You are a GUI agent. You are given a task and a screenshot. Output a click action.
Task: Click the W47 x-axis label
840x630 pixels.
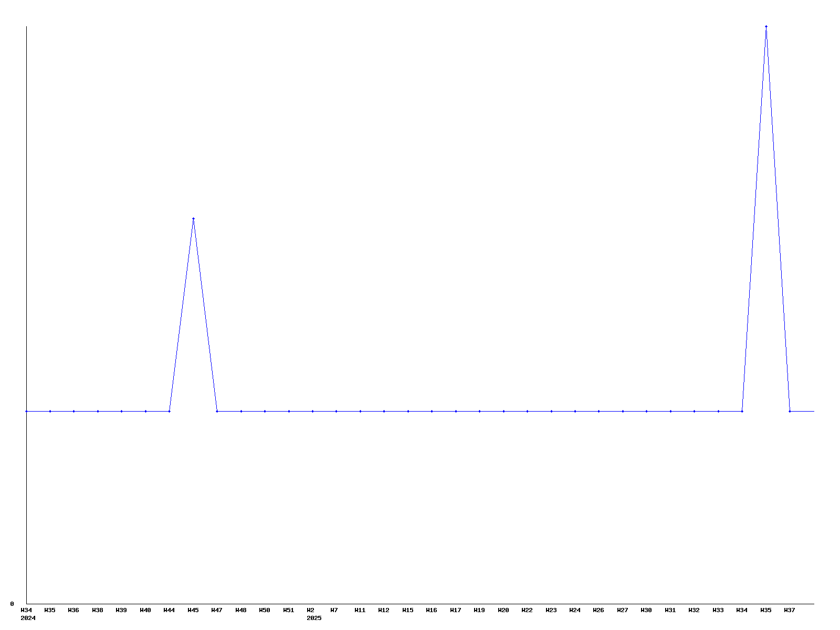point(217,610)
